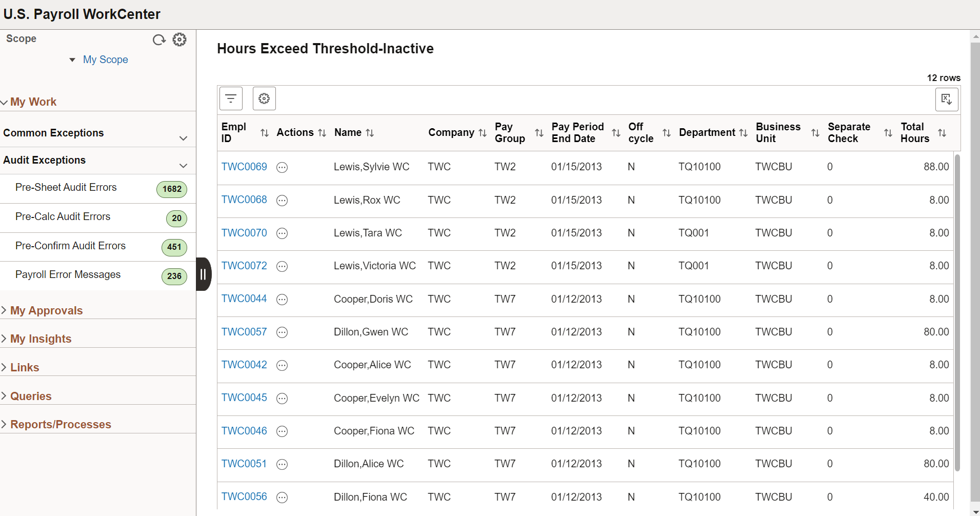Open Scope settings gear
Viewport: 980px width, 516px height.
coord(179,39)
